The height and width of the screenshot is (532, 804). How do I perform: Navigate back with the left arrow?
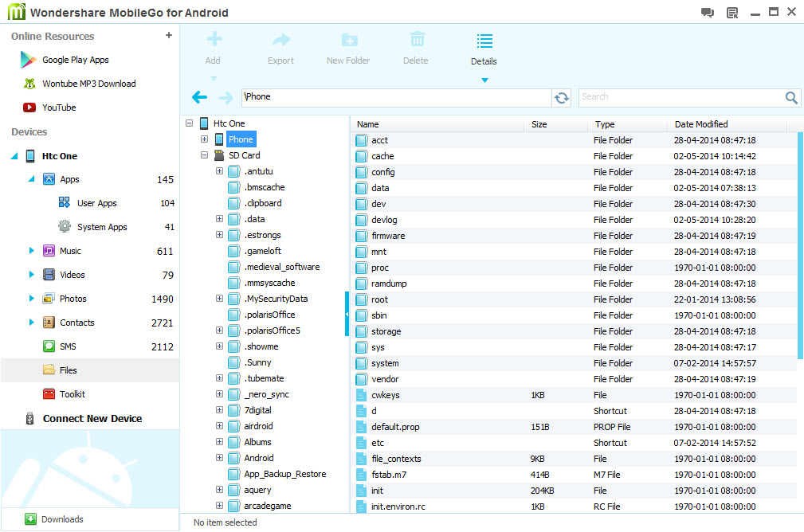click(199, 97)
